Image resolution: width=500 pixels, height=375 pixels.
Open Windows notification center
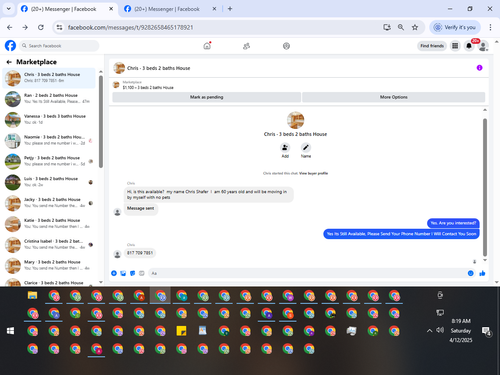click(487, 331)
